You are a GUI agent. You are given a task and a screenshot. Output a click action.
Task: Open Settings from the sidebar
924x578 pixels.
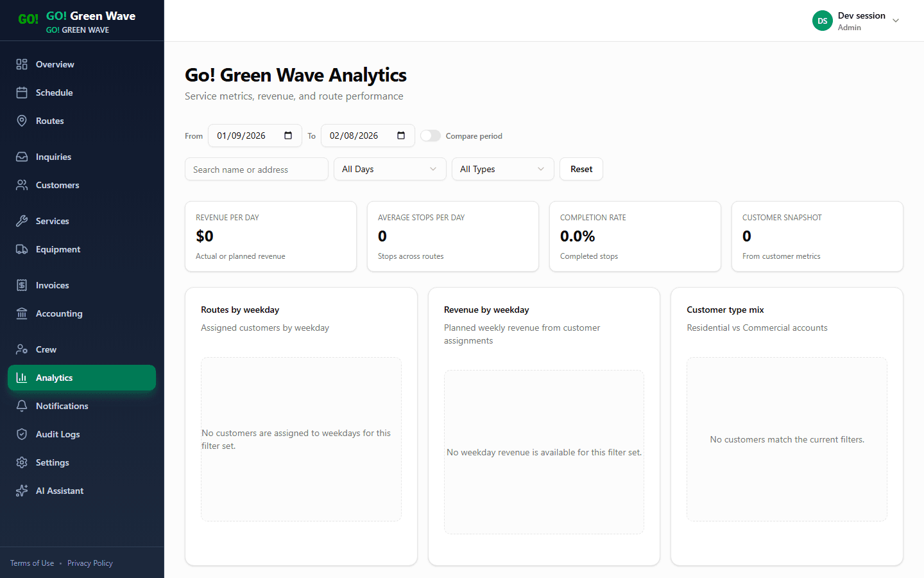tap(52, 462)
